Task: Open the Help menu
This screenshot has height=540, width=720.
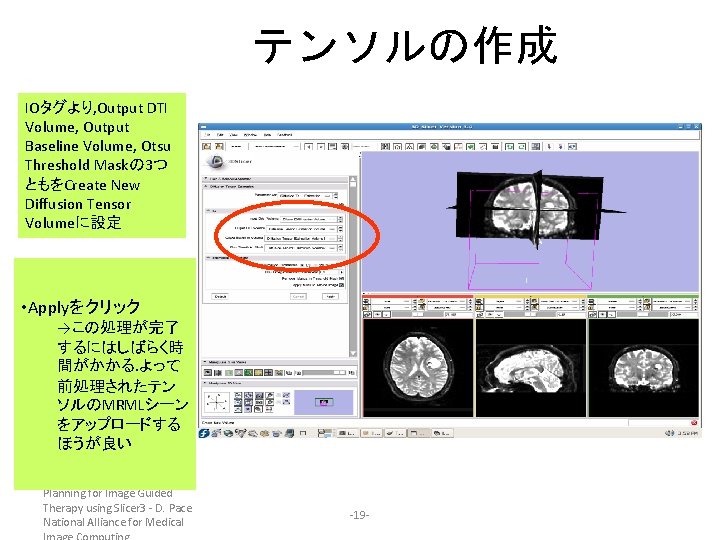Action: [x=267, y=135]
